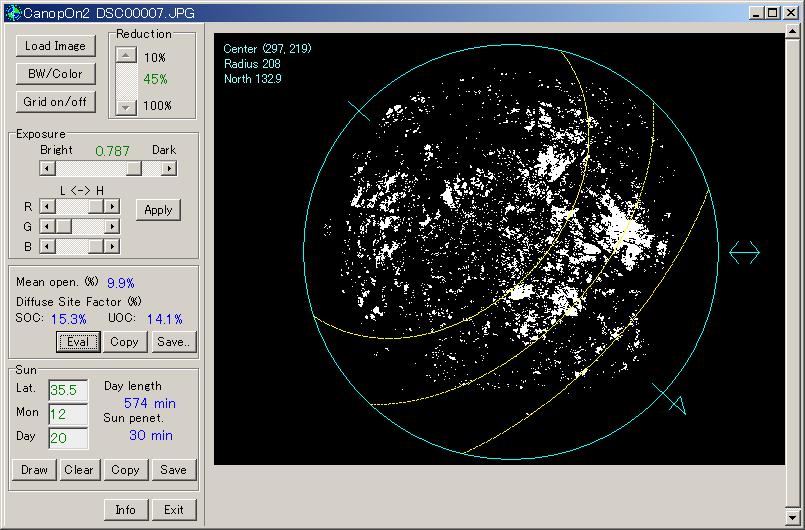The image size is (805, 530).
Task: Maximize the CanopOn2 window
Action: click(772, 13)
